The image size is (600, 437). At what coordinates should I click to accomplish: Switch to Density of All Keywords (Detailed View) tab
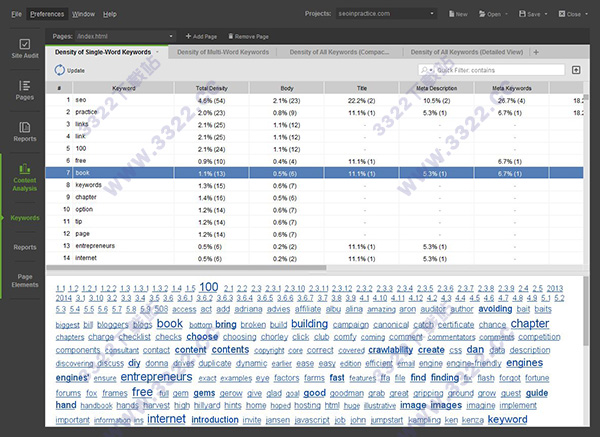[x=469, y=52]
